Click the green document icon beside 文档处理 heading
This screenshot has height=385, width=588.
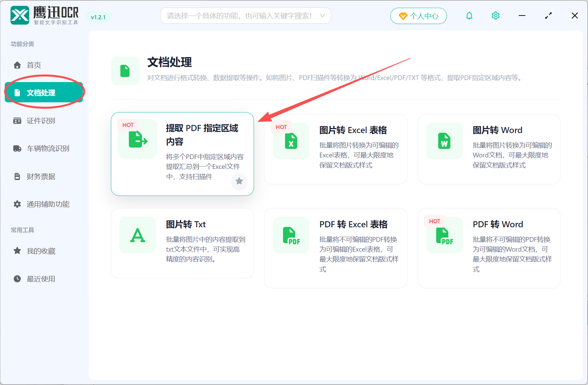tap(125, 71)
